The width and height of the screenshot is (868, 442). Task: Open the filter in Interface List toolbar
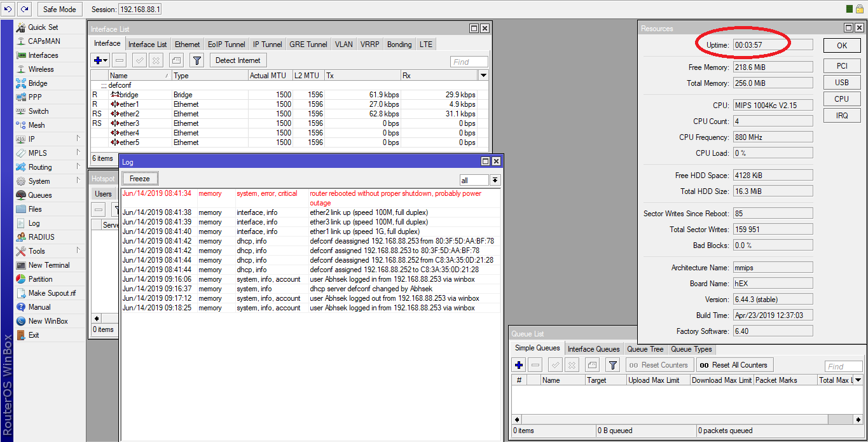click(196, 61)
